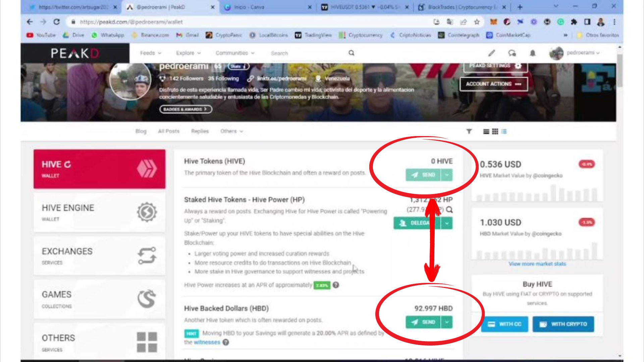Click the search magnifier icon
The image size is (644, 362).
pyautogui.click(x=351, y=53)
